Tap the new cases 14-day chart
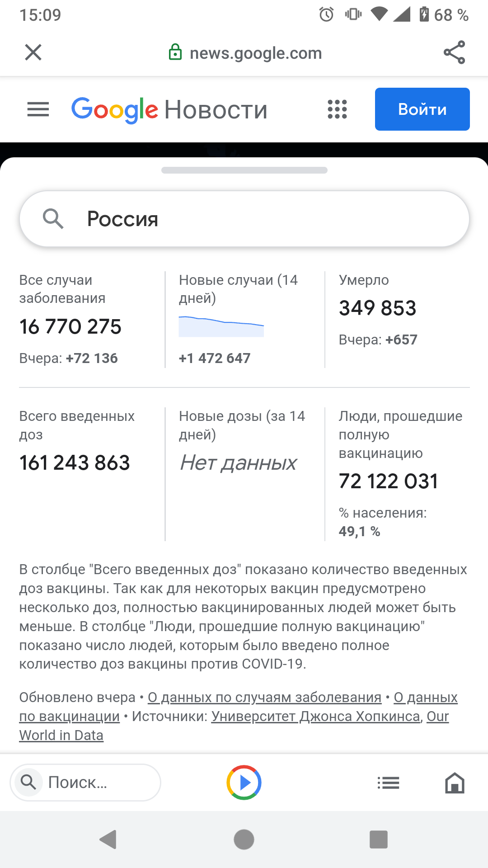Image resolution: width=488 pixels, height=868 pixels. click(x=221, y=326)
